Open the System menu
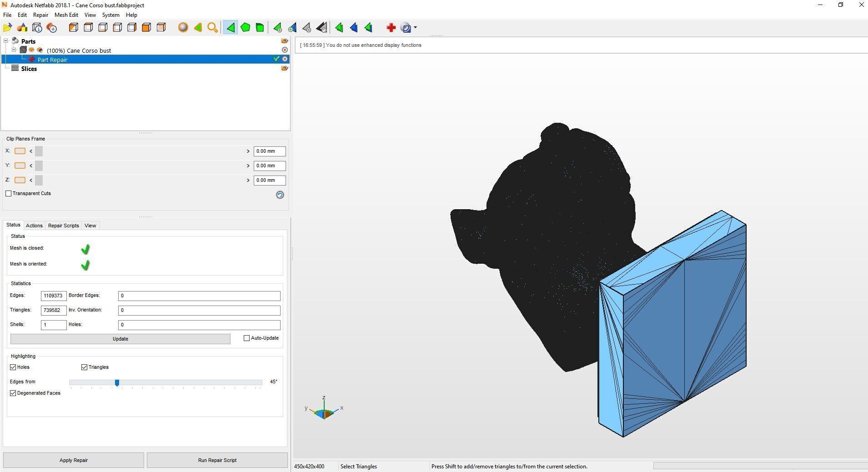The width and height of the screenshot is (868, 472). 110,15
